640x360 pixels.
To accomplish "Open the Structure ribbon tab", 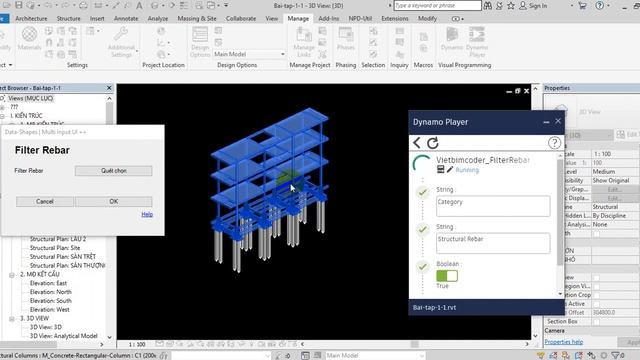I will click(x=68, y=18).
